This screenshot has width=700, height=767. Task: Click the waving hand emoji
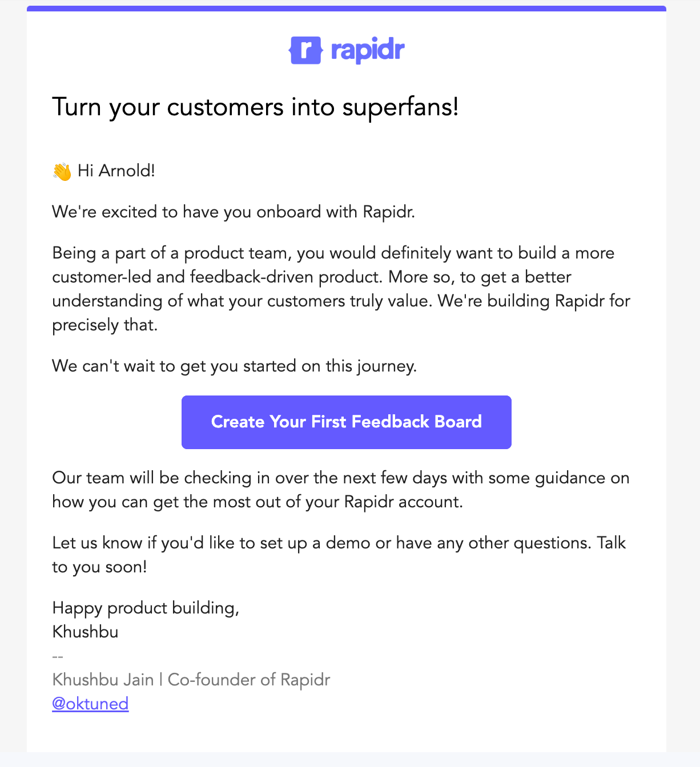[x=62, y=171]
